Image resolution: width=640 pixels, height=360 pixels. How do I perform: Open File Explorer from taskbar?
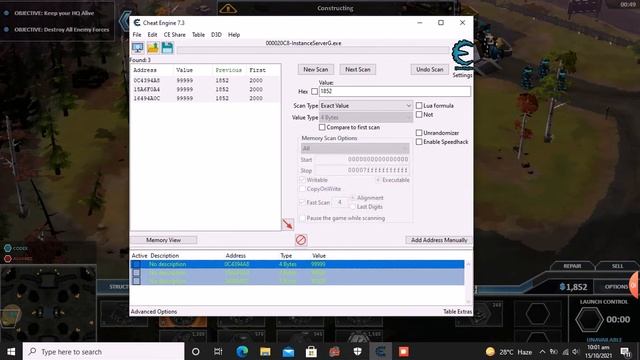(x=265, y=351)
